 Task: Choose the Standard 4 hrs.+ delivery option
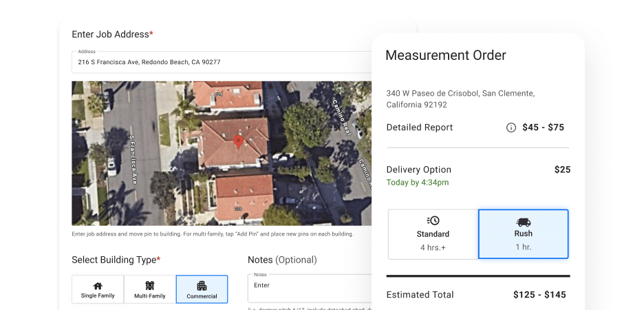[433, 234]
